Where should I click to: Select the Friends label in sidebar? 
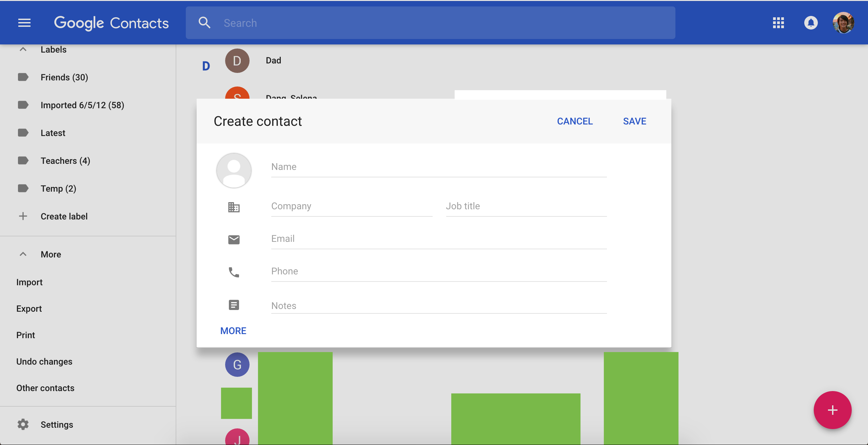pos(64,77)
